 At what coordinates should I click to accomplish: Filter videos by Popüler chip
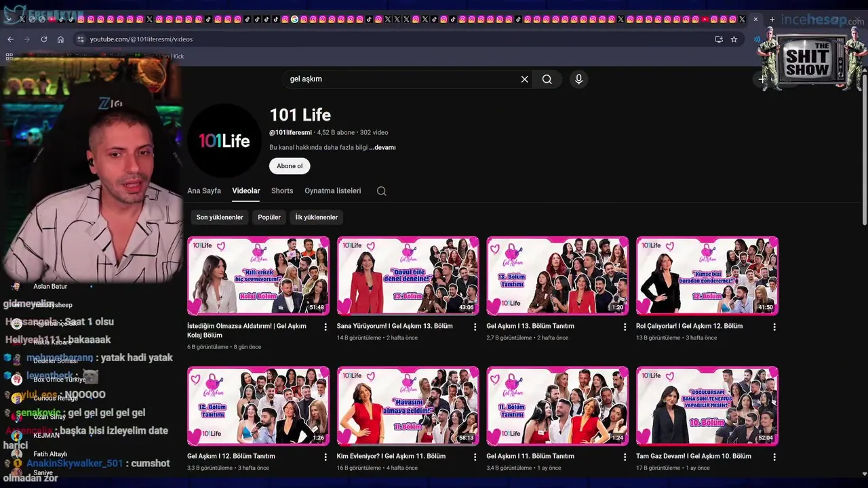click(269, 218)
